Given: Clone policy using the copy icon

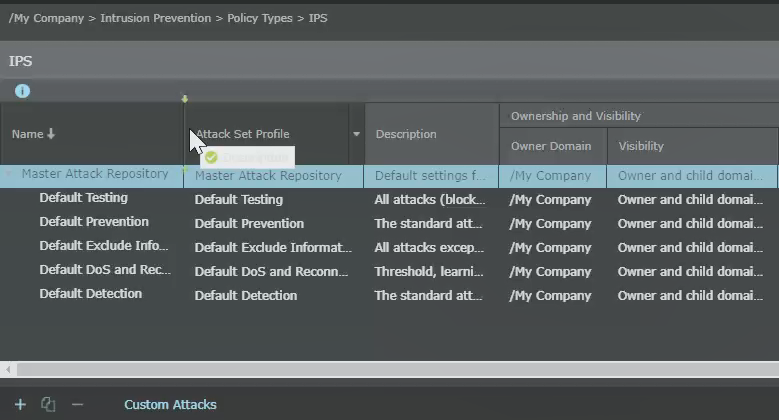Looking at the screenshot, I should 48,405.
